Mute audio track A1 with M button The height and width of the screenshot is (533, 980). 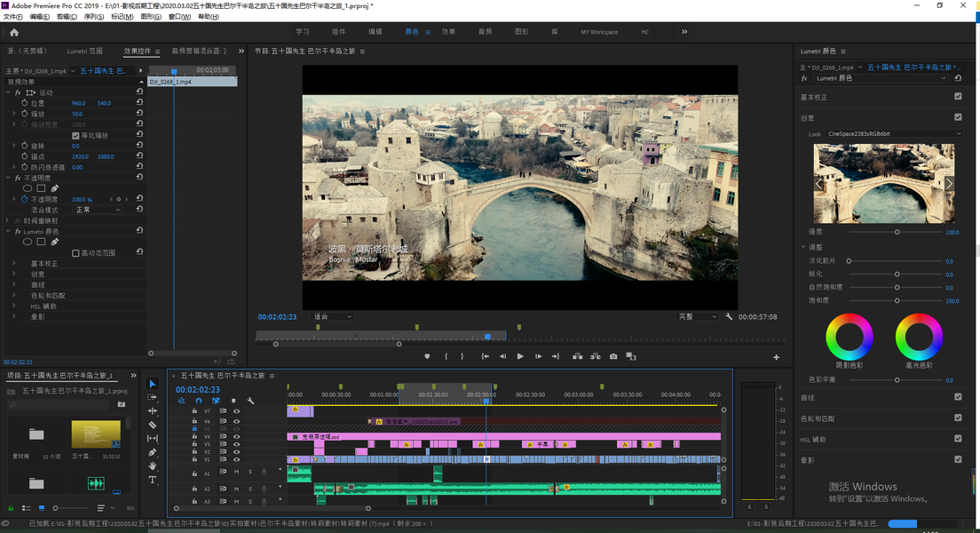pos(237,472)
